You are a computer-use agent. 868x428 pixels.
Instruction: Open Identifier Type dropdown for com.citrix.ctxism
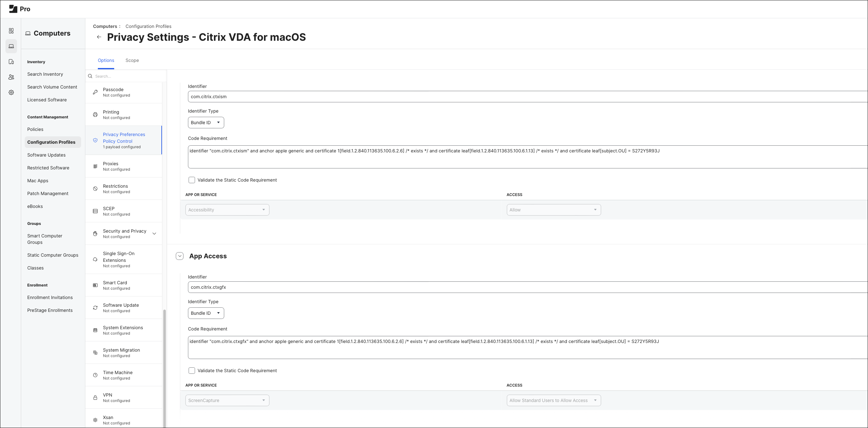tap(206, 123)
